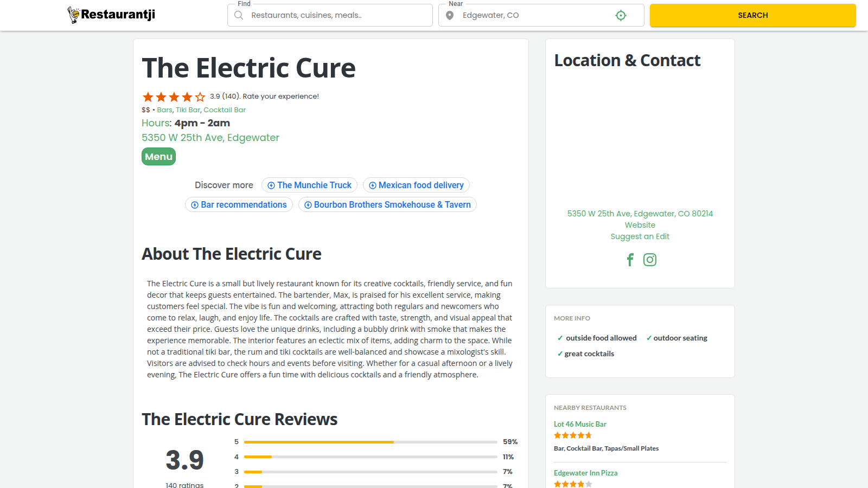Viewport: 868px width, 488px height.
Task: Open Bourbon Brothers Smokehouse & Tavern chip
Action: click(x=387, y=205)
